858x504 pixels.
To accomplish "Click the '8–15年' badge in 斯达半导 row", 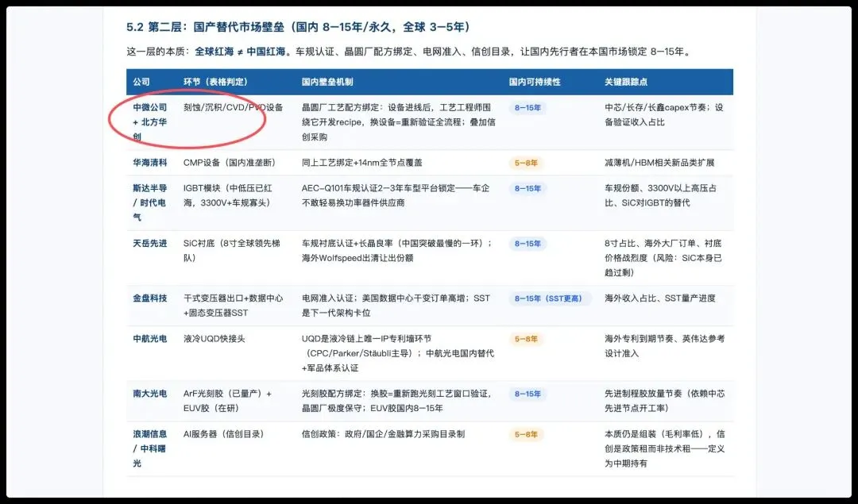I will click(x=528, y=189).
